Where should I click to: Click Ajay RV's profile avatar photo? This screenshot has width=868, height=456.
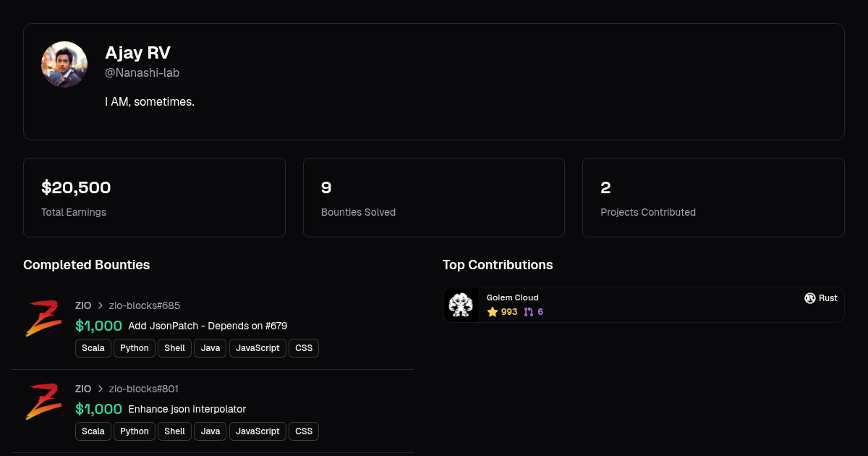pyautogui.click(x=64, y=64)
